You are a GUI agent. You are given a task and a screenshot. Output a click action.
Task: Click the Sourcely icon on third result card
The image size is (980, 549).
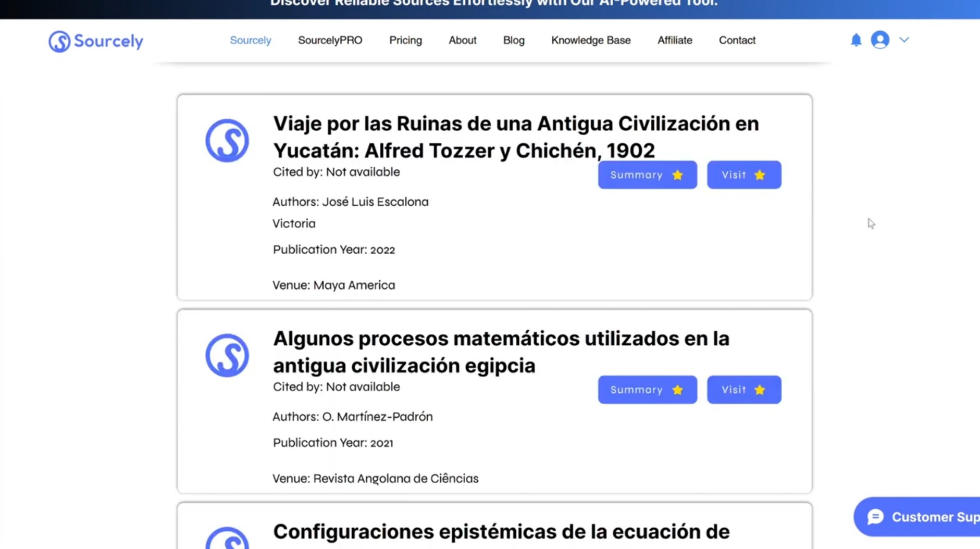[227, 538]
